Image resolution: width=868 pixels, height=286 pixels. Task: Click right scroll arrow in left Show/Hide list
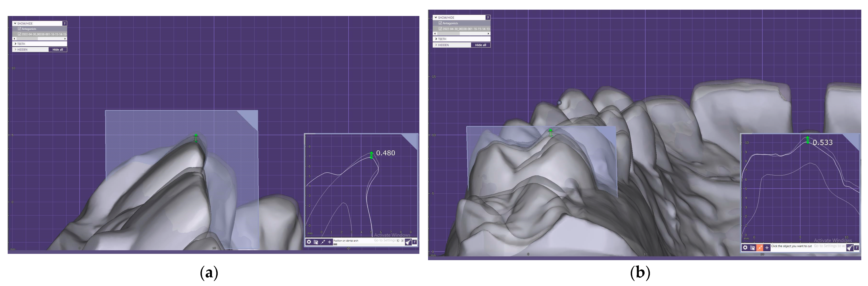pos(65,39)
